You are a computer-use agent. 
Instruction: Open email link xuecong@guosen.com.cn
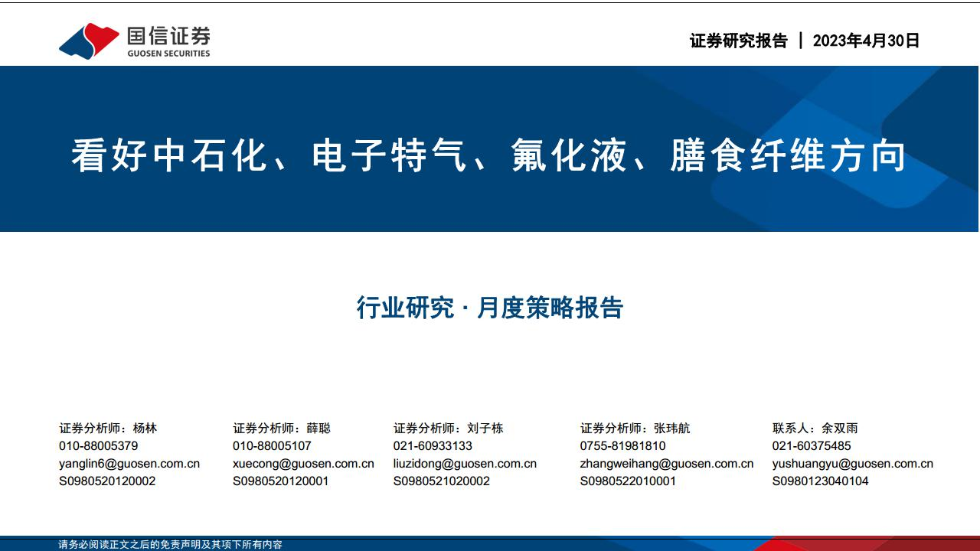tap(303, 464)
